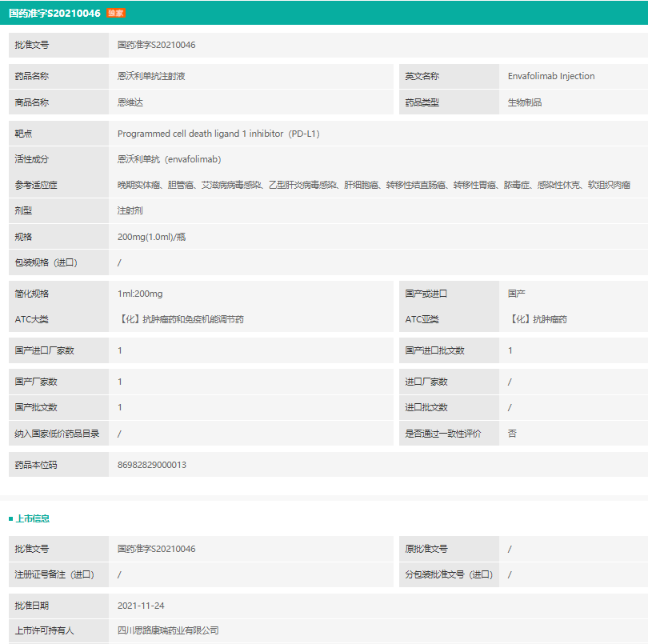648x644 pixels.
Task: Click the green square beside 上市信息
Action: click(x=10, y=519)
